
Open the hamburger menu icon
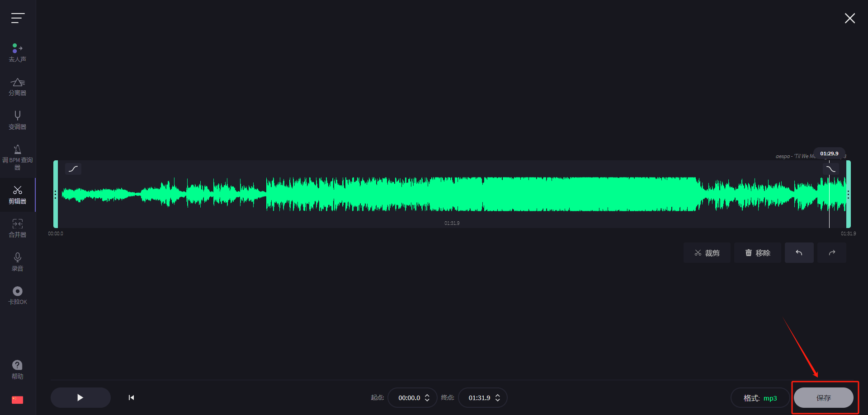[18, 18]
